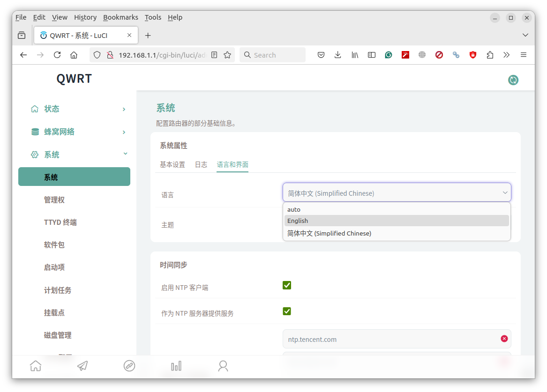The image size is (547, 392).
Task: Click the green Grammarly extension icon
Action: point(388,55)
